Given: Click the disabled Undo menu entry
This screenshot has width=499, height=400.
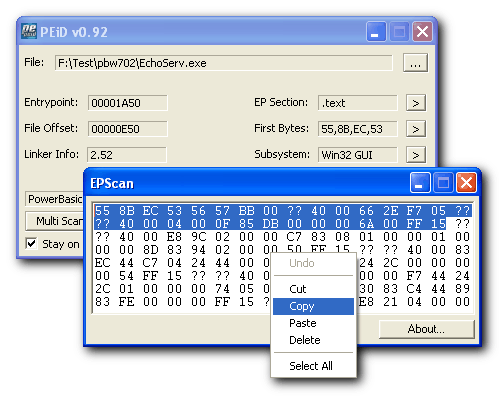Looking at the screenshot, I should [x=313, y=263].
